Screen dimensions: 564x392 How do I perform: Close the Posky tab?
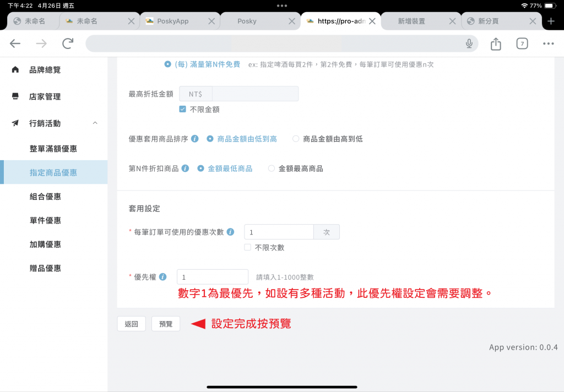click(x=292, y=21)
